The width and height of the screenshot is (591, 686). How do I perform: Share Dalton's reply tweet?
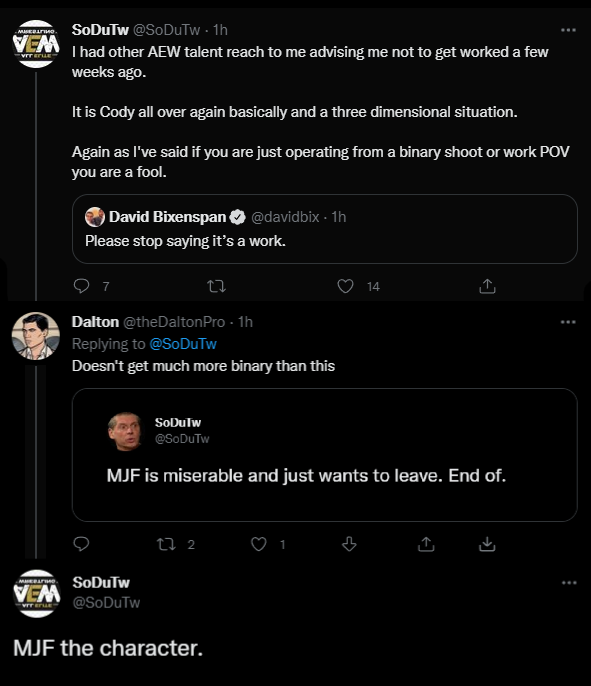[426, 544]
